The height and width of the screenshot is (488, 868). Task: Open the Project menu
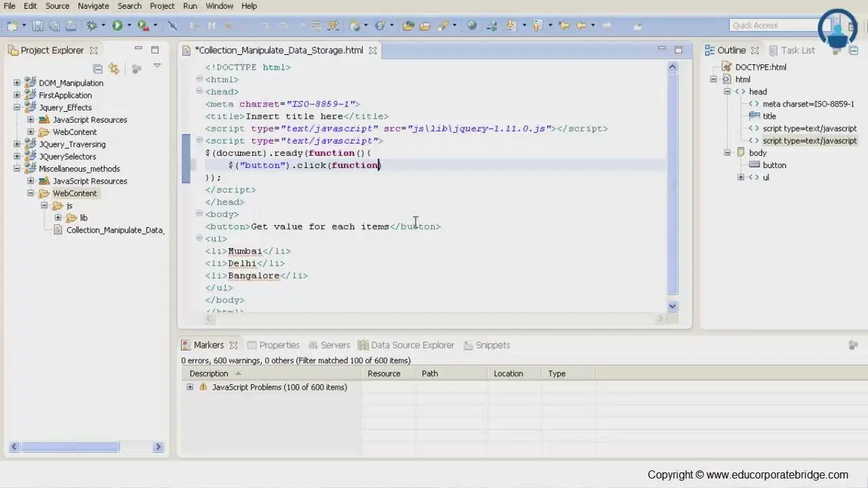[x=162, y=6]
